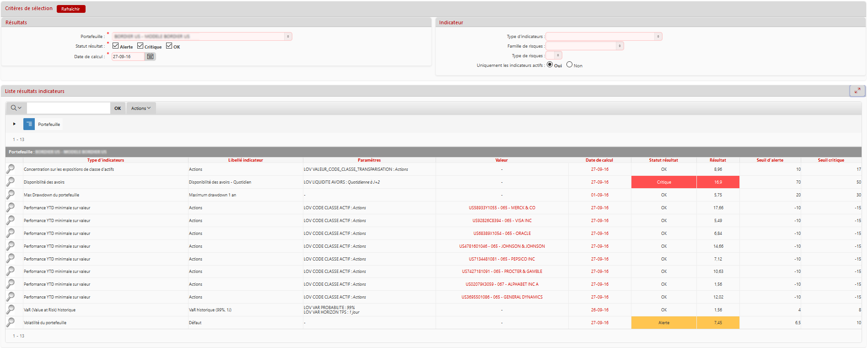Open details for Concentration sur les expositions row
This screenshot has height=348, width=868.
(11, 169)
